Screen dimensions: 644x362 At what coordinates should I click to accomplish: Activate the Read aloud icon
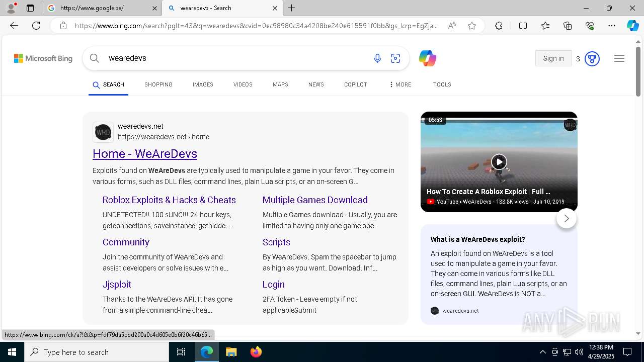(452, 26)
